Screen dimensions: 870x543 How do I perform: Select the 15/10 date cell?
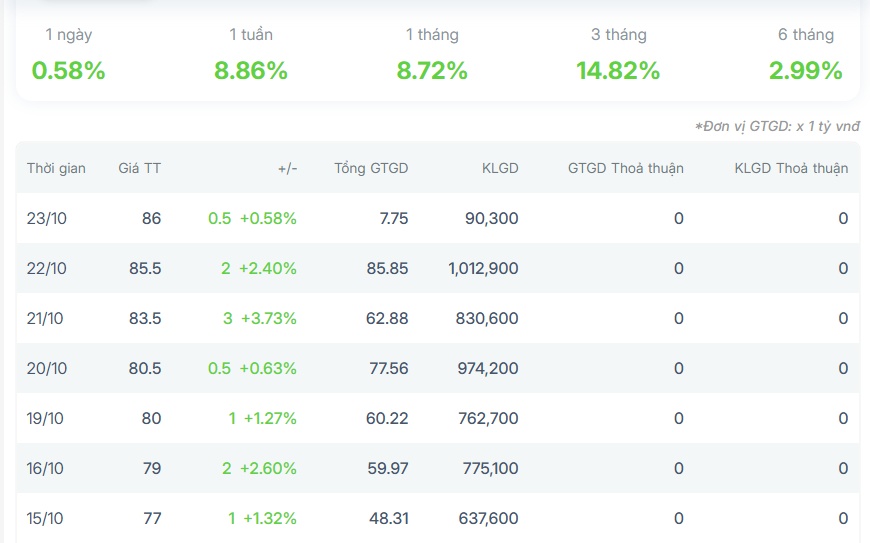point(45,518)
